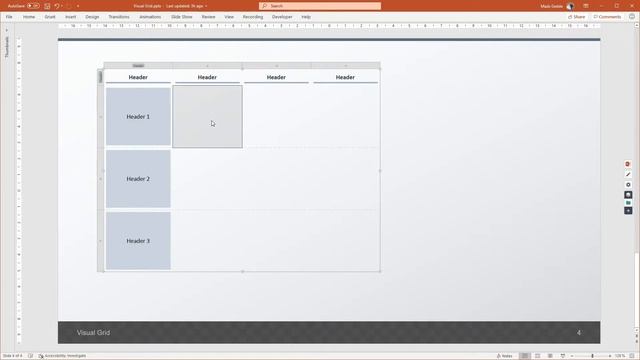Image resolution: width=640 pixels, height=360 pixels.
Task: Select the Header 1 row cell
Action: point(138,117)
